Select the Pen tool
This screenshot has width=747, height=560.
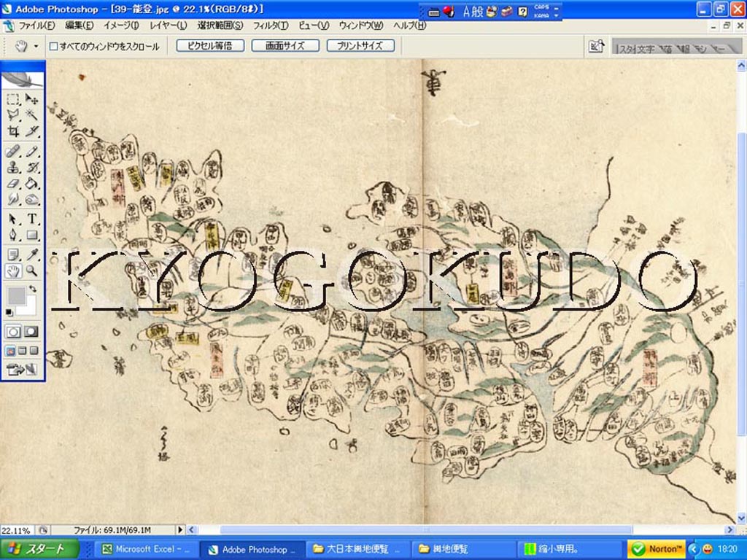pos(14,235)
